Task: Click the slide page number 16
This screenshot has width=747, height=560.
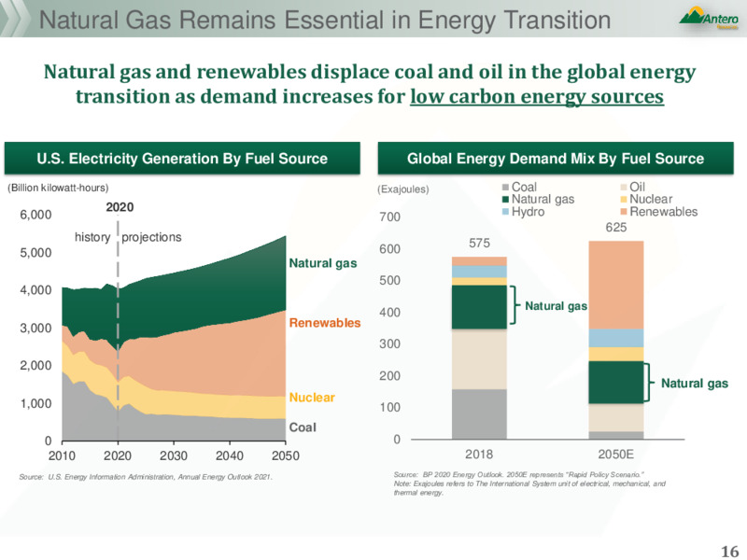Action: click(x=729, y=551)
